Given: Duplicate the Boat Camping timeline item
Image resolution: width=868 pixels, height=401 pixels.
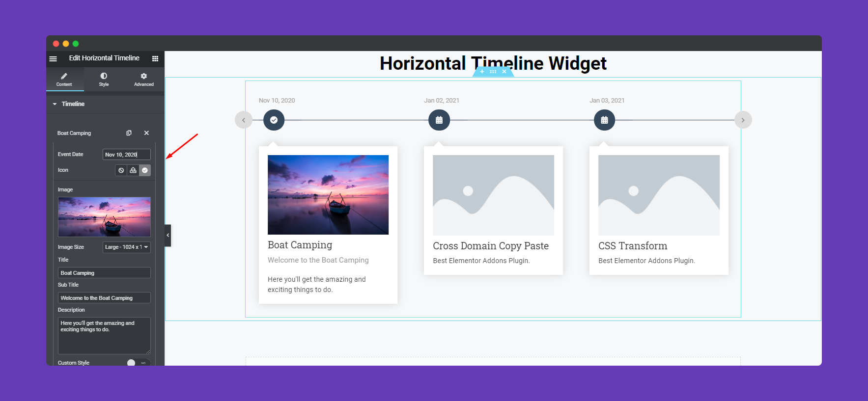Looking at the screenshot, I should [x=129, y=133].
